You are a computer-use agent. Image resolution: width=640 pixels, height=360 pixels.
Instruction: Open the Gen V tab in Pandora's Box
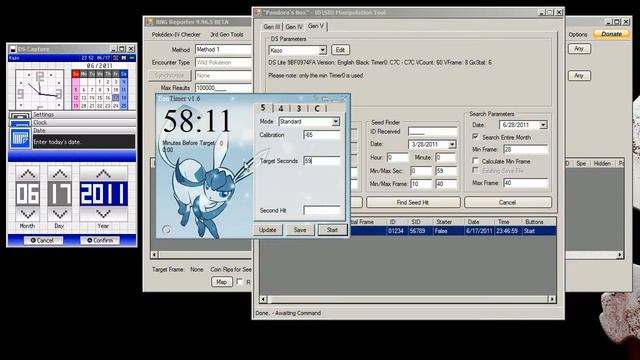point(316,26)
